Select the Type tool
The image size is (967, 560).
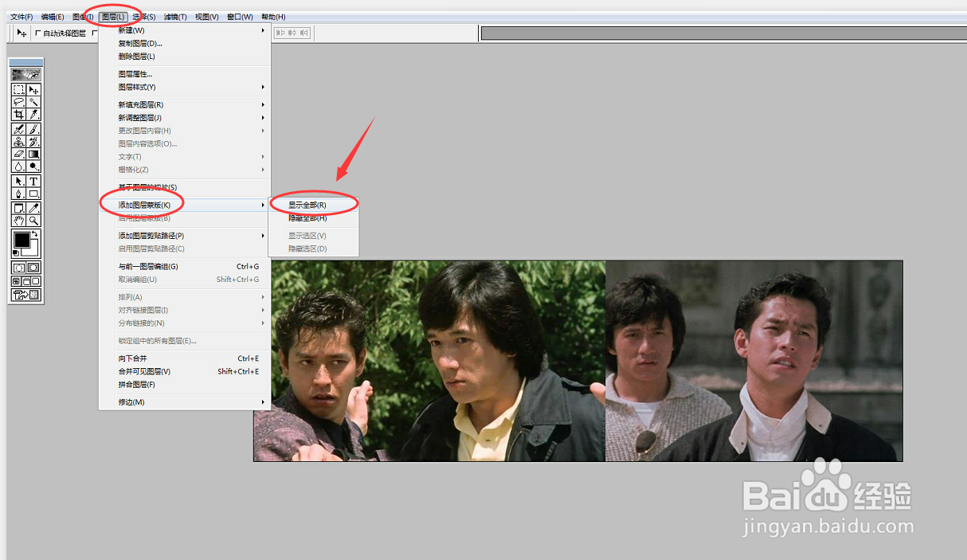[34, 181]
